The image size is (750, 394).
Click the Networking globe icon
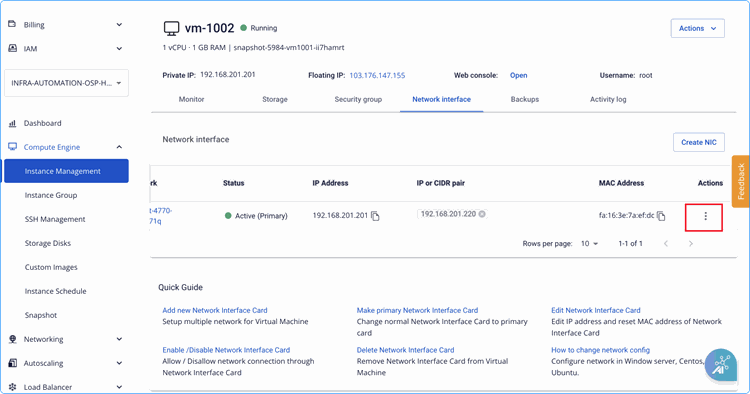point(12,339)
